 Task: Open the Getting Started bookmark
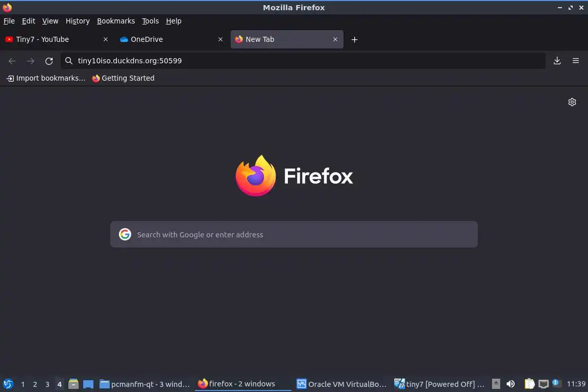(123, 78)
